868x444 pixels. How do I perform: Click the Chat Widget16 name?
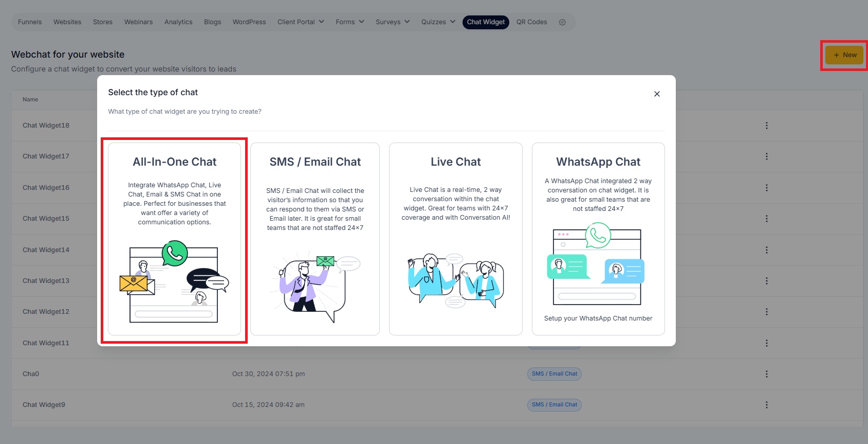coord(46,188)
